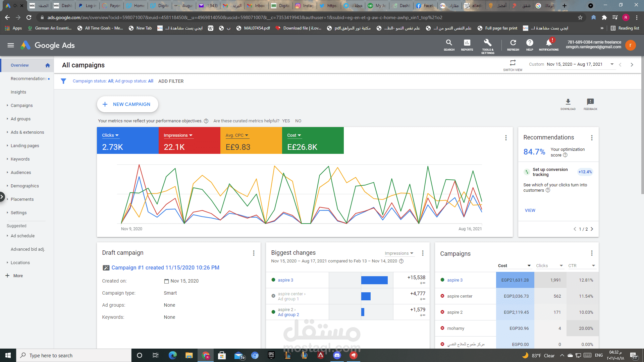Expand Campaigns in sidebar
Image resolution: width=644 pixels, height=362 pixels.
[x=7, y=105]
